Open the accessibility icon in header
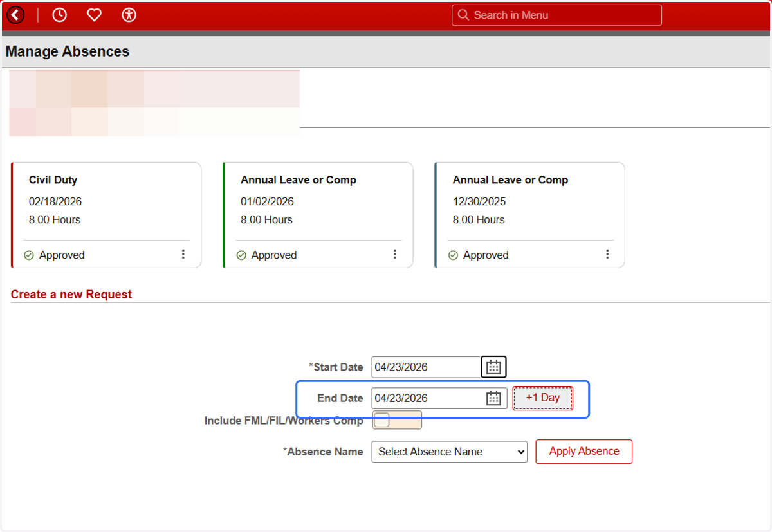Image resolution: width=772 pixels, height=532 pixels. coord(129,15)
